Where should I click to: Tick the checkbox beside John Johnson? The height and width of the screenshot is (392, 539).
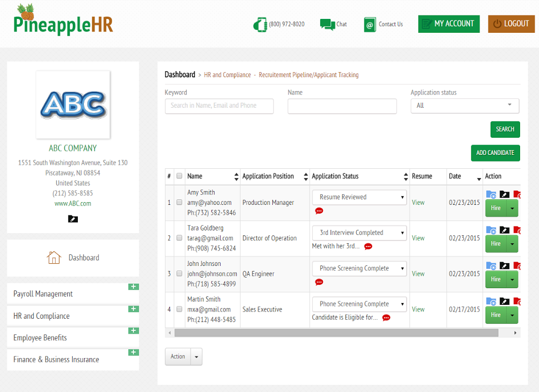click(179, 274)
